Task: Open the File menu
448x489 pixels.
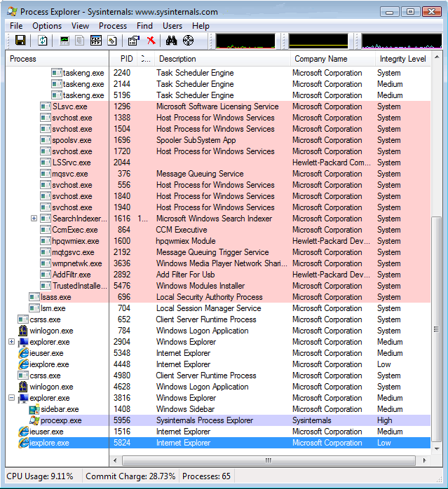Action: click(16, 26)
